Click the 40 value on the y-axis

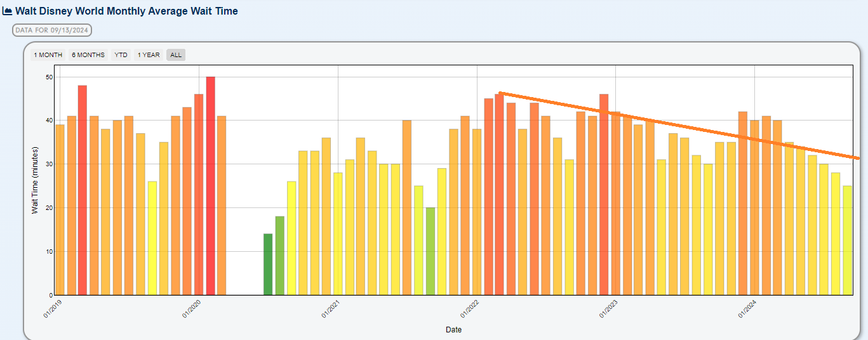[x=49, y=121]
